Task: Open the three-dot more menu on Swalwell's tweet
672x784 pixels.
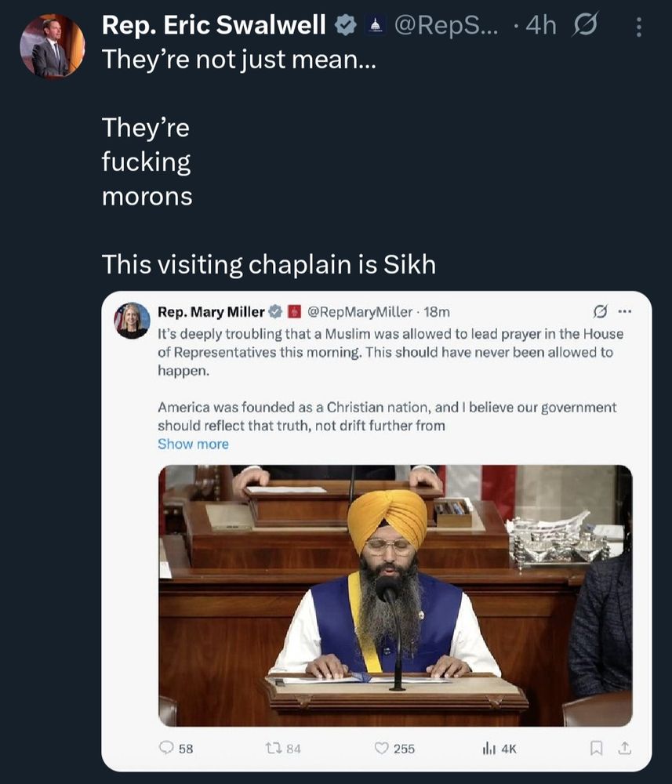Action: 638,27
